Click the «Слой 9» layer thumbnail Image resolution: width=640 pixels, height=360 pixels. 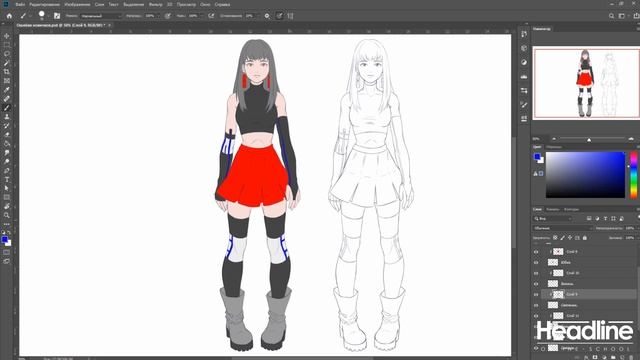coord(558,252)
